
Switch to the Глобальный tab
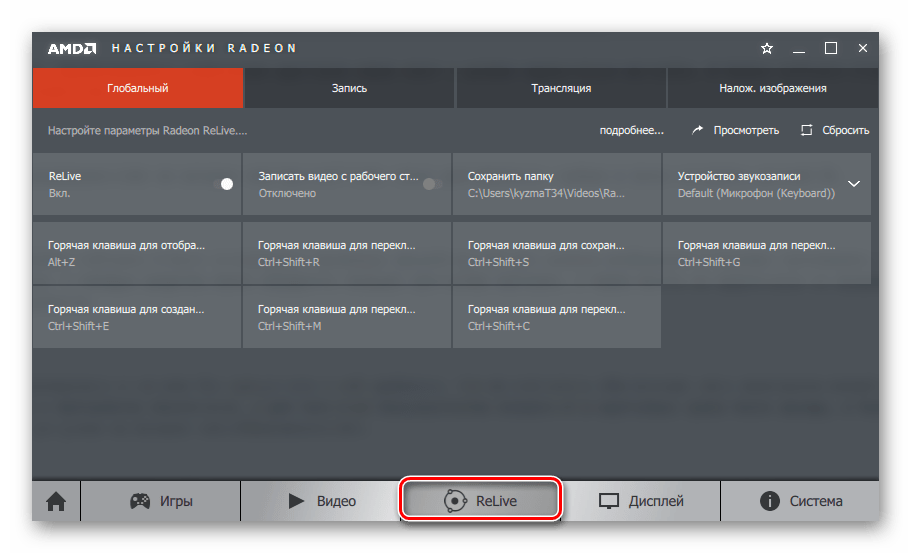[138, 88]
